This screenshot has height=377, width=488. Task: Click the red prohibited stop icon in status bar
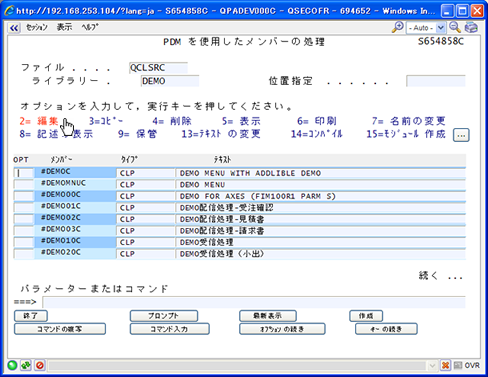click(40, 365)
